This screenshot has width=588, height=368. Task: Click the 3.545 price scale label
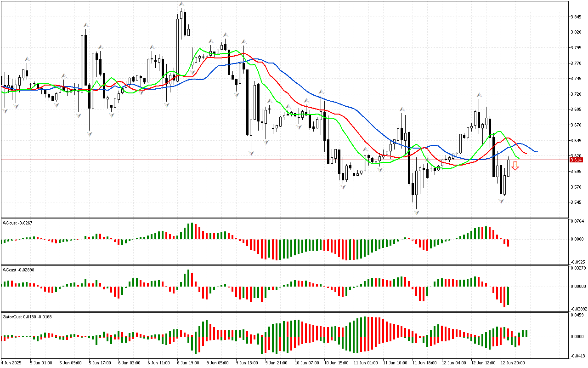tap(576, 202)
